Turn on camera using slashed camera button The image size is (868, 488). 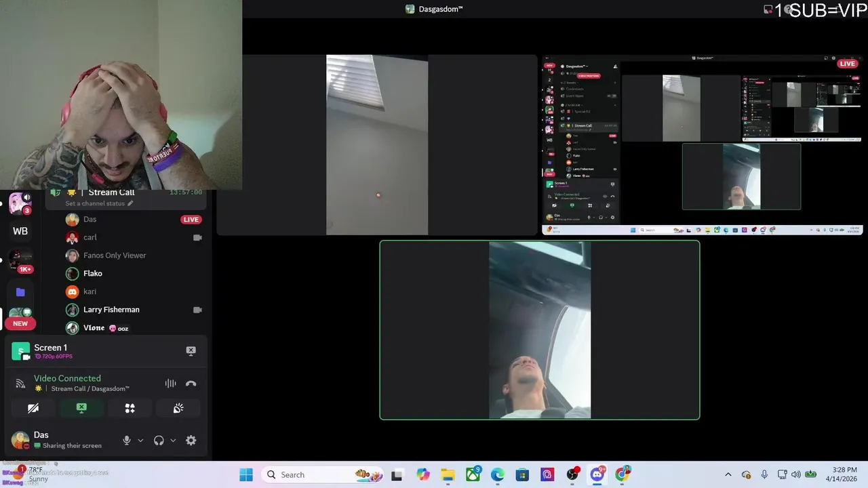click(33, 408)
